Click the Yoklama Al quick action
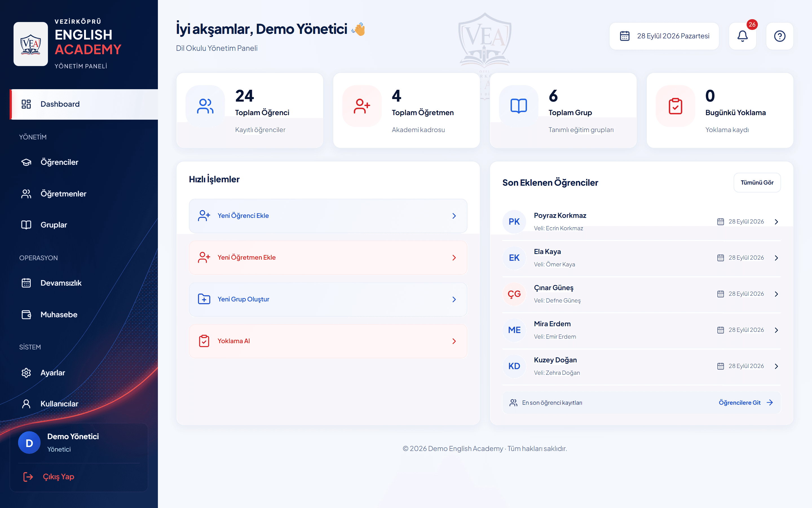812x508 pixels. 328,341
